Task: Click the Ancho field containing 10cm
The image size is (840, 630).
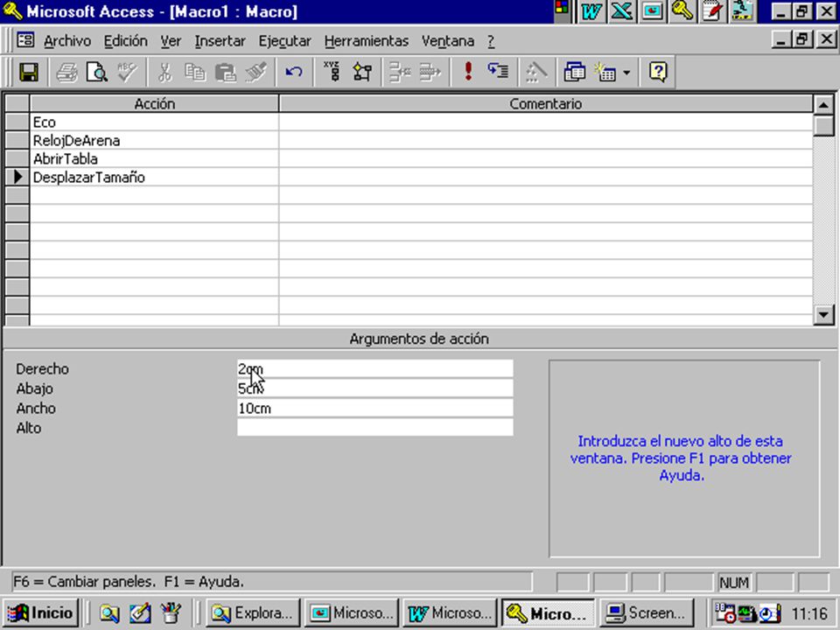Action: coord(375,409)
